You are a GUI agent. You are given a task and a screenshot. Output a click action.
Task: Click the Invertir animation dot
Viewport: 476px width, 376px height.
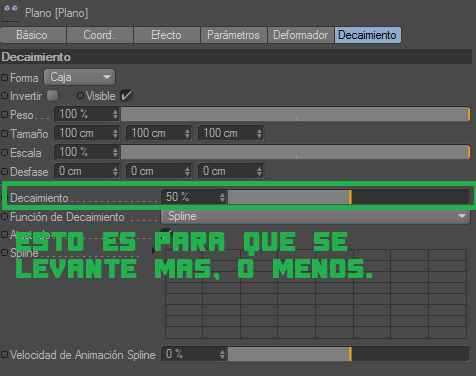(5, 96)
